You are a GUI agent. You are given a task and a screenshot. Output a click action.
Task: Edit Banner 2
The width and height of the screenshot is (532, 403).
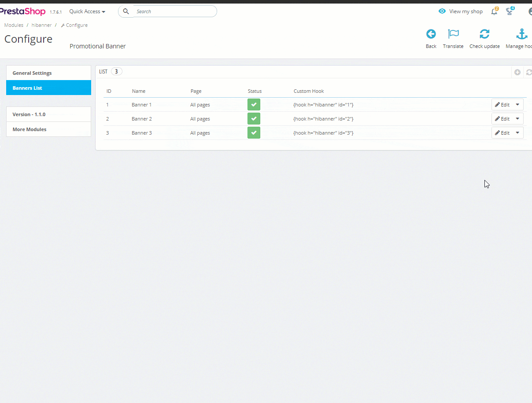coord(502,119)
